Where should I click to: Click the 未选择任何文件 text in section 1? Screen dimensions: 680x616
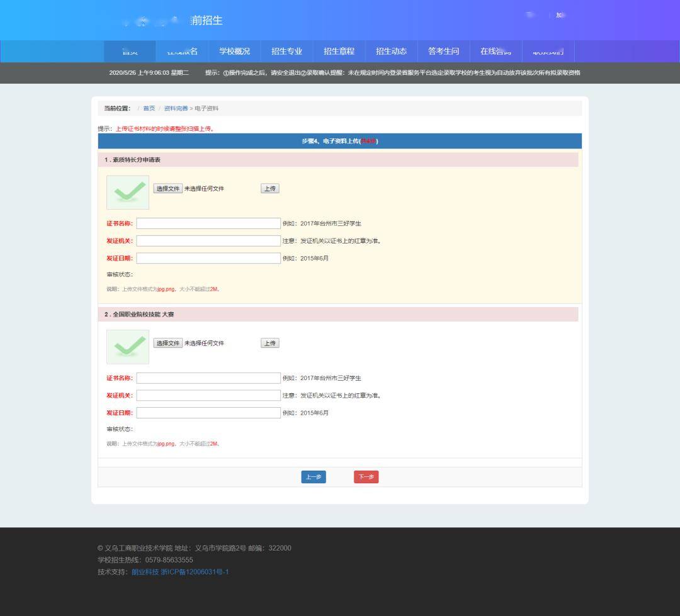click(x=204, y=189)
